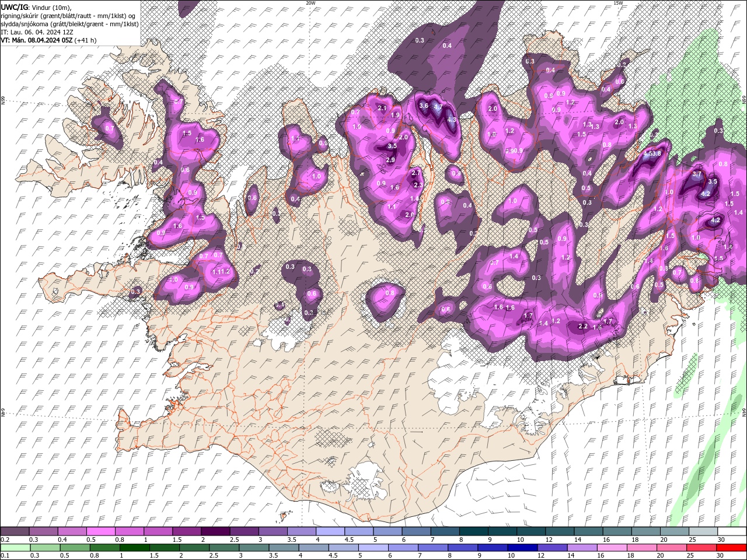Click the dark green rain swatch between 1 and 1.5

(134, 548)
